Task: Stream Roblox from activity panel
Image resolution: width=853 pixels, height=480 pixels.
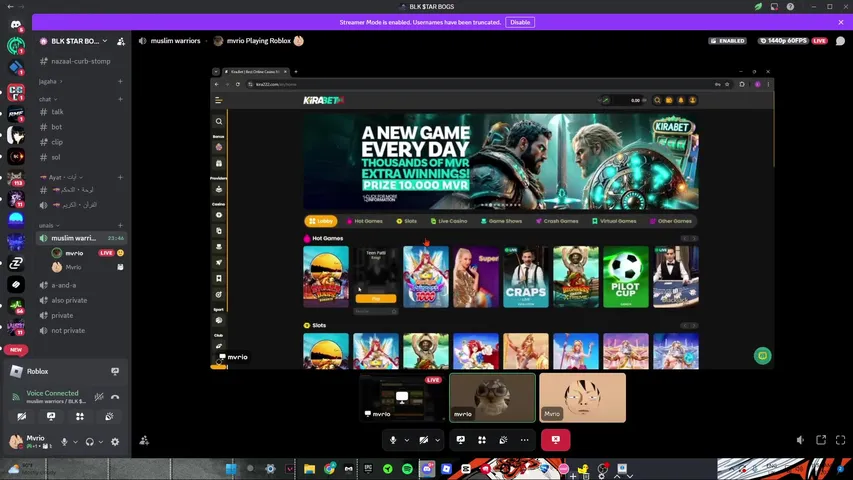Action: click(115, 371)
